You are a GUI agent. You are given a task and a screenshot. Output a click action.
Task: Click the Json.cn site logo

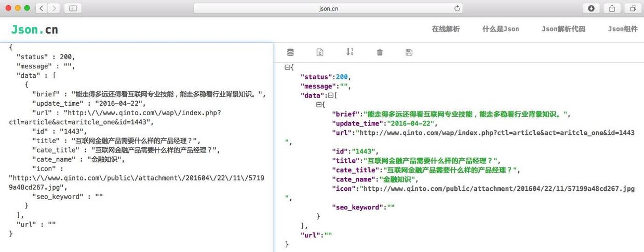click(34, 30)
